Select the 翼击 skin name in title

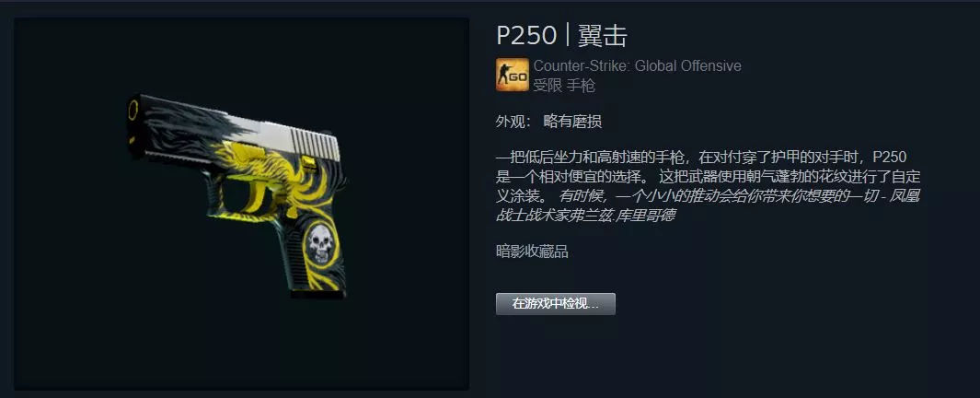click(603, 36)
